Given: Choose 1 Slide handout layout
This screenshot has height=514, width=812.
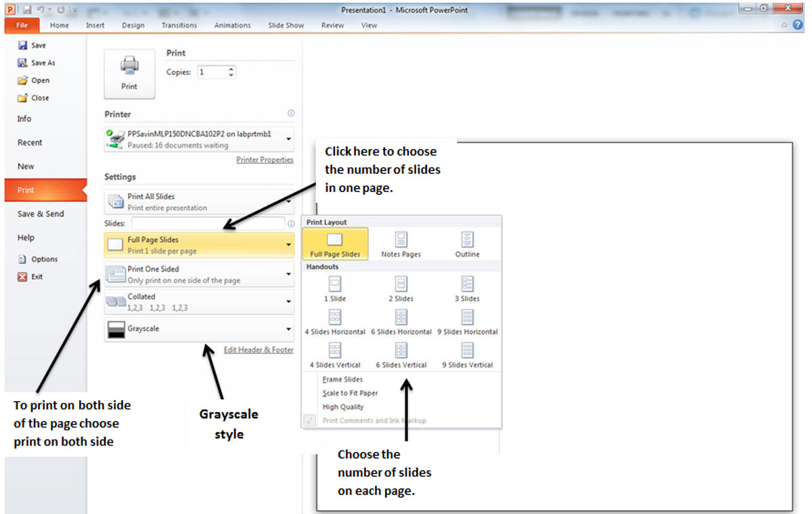Looking at the screenshot, I should tap(335, 289).
